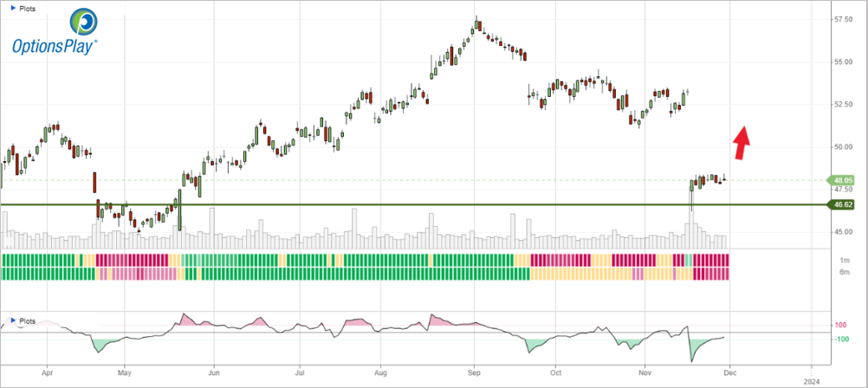This screenshot has width=868, height=388.
Task: Click the oscillator 100 level label
Action: [x=842, y=325]
